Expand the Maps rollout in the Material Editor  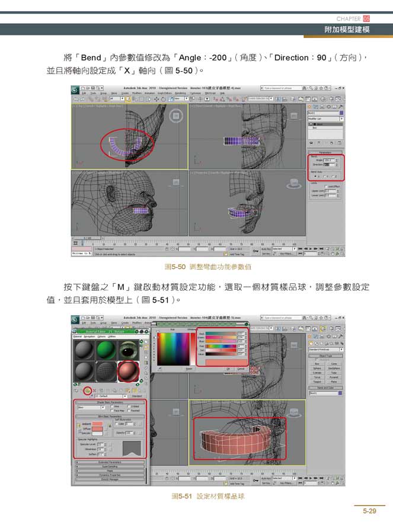click(110, 471)
